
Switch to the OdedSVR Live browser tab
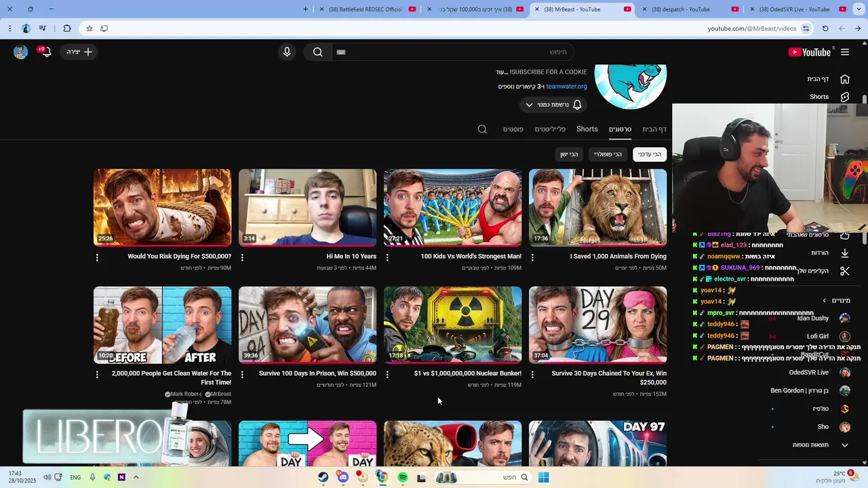tap(800, 9)
